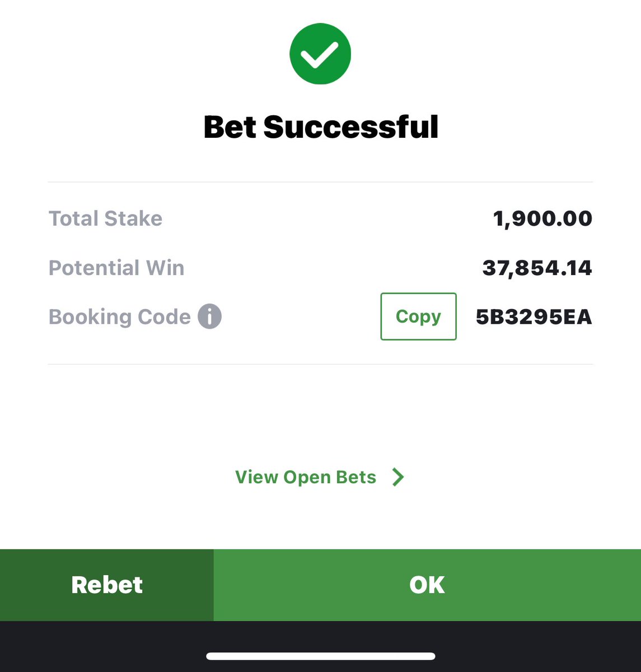Copy the booking code
The height and width of the screenshot is (672, 641).
pyautogui.click(x=418, y=316)
